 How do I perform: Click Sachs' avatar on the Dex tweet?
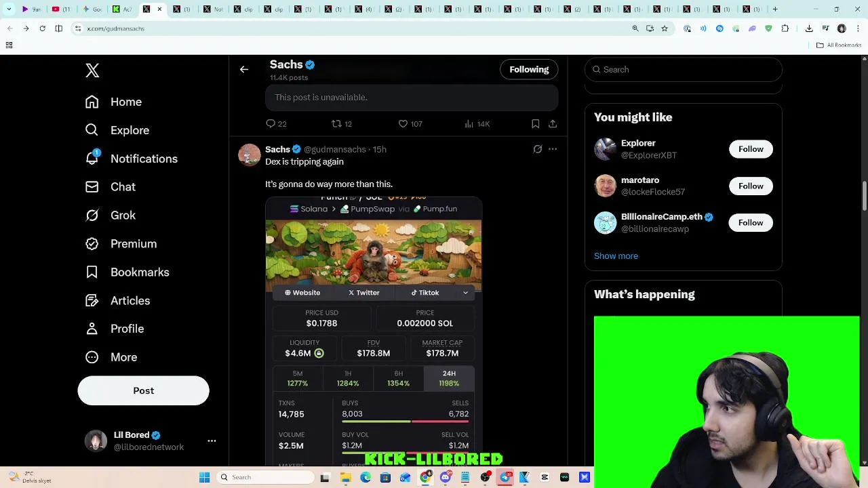[x=250, y=155]
